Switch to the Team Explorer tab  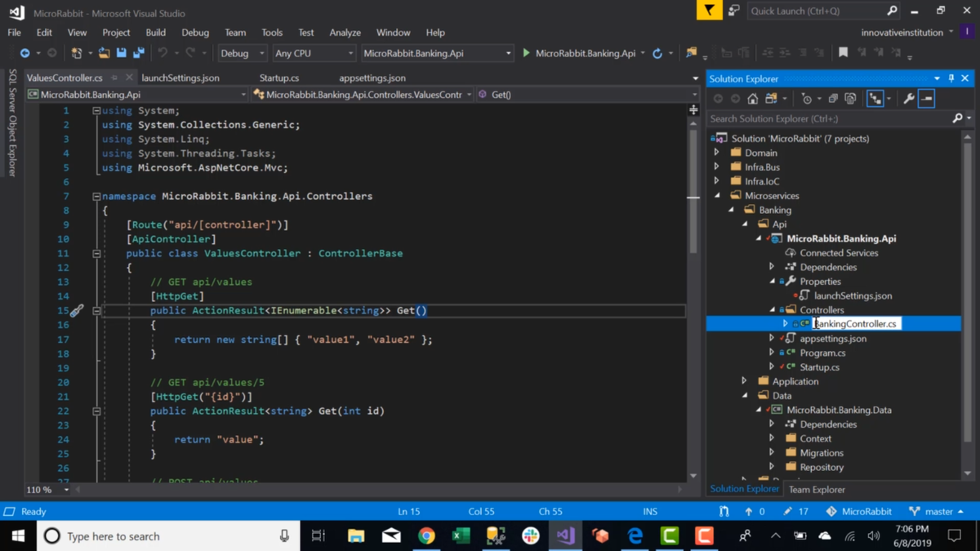(817, 490)
